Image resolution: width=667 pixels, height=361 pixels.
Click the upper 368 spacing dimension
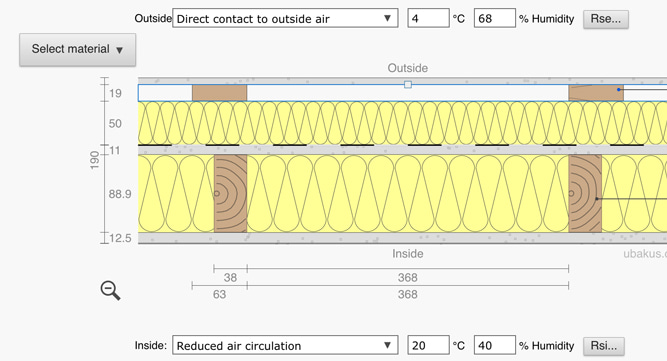[408, 278]
